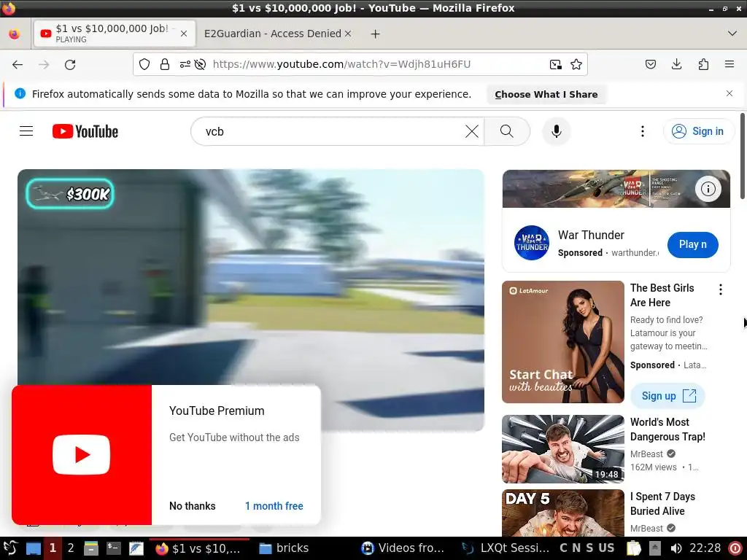Click the page vertical scrollbar thumb
Screen dimensions: 747x560
click(743, 156)
